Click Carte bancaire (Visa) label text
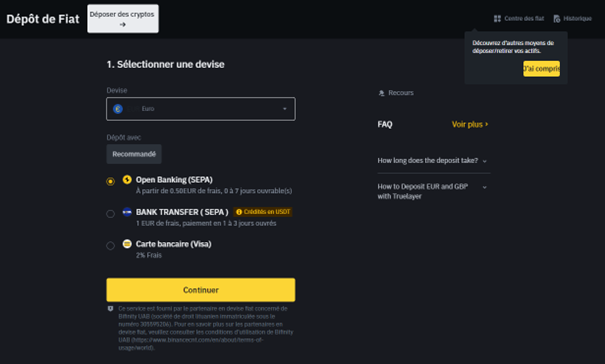Viewport: 605px width, 364px height. (174, 244)
